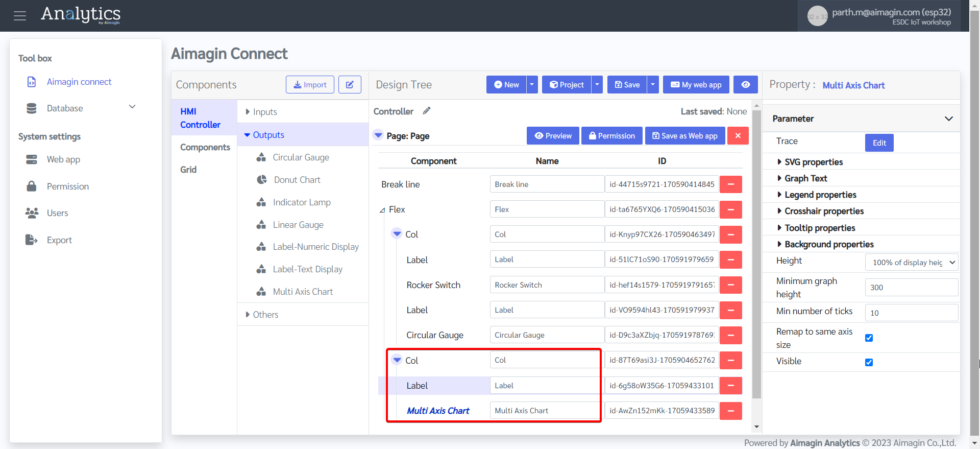Click the Web app server icon
The width and height of the screenshot is (980, 449).
pos(32,159)
